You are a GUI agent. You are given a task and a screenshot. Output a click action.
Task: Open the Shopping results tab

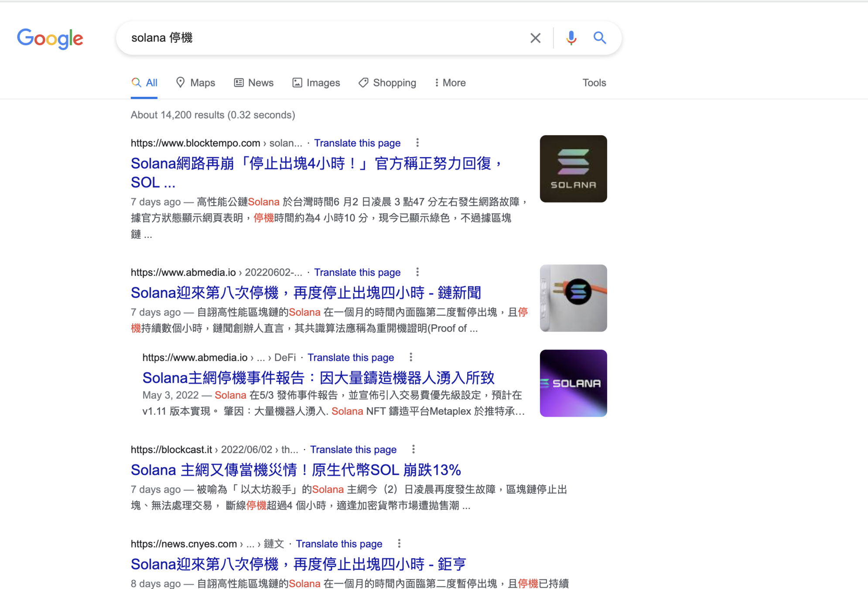click(387, 82)
